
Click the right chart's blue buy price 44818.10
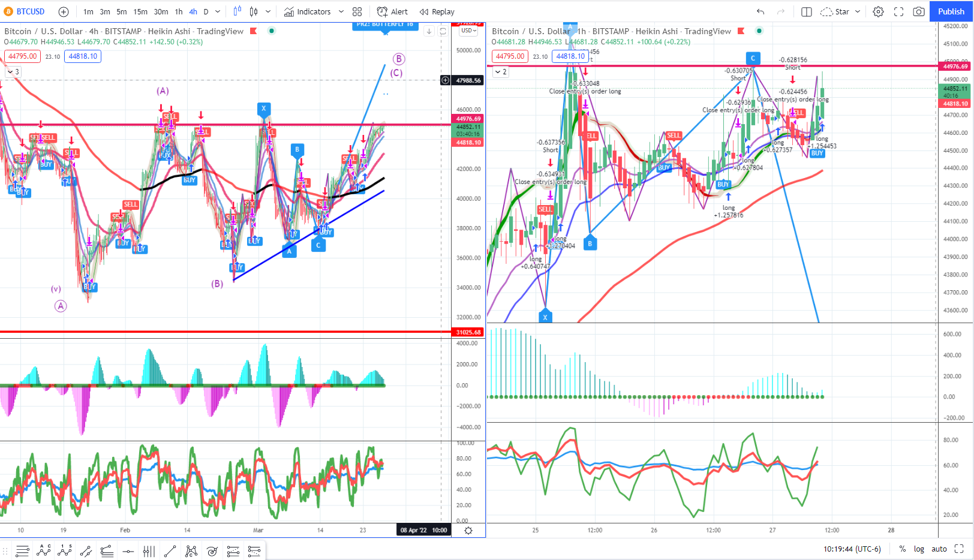click(x=570, y=56)
